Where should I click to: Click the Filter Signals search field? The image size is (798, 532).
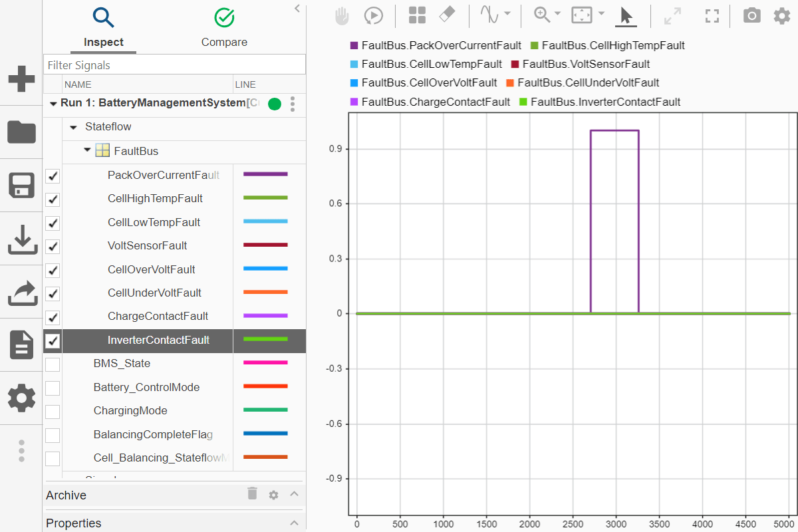click(174, 65)
